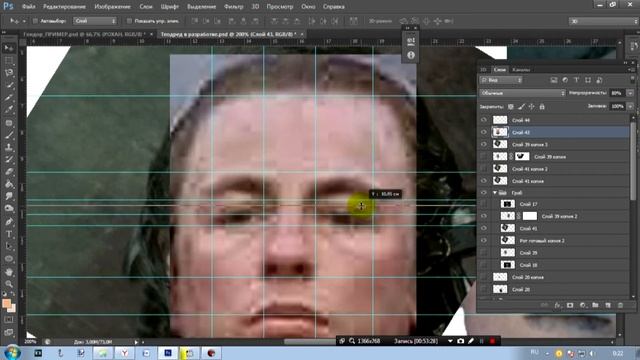Screen dimensions: 640x360
Task: Select the Brush tool
Action: tap(9, 135)
